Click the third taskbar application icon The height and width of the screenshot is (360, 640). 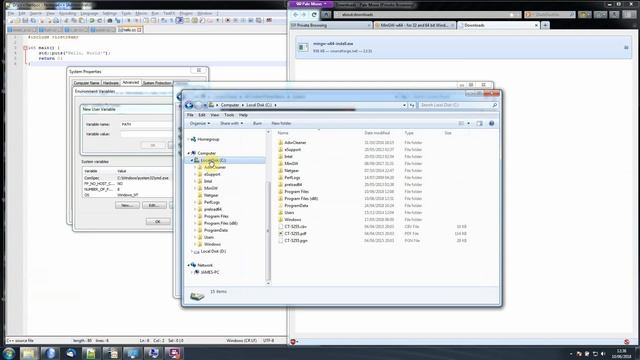[x=70, y=353]
